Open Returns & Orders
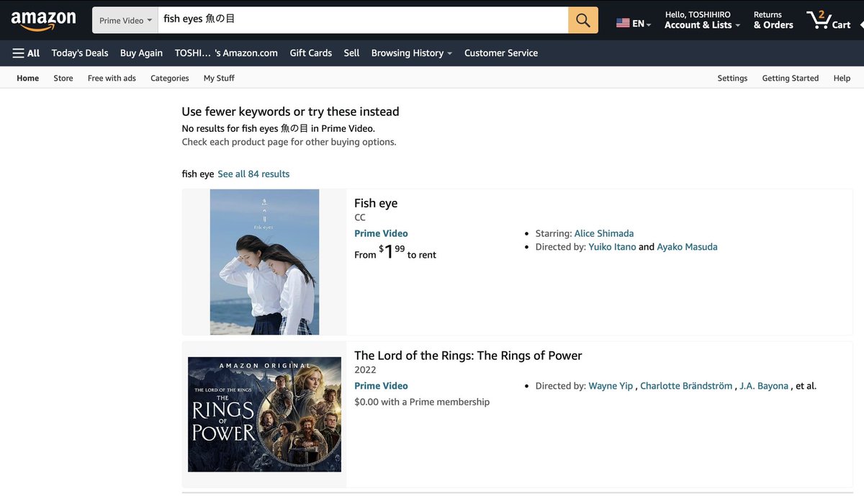This screenshot has height=504, width=864. (773, 20)
